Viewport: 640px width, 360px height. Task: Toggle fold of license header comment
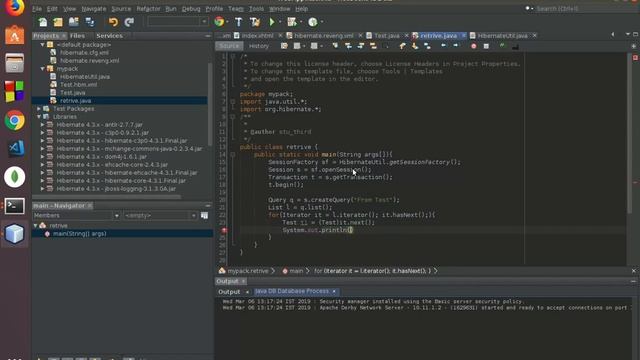coord(233,56)
